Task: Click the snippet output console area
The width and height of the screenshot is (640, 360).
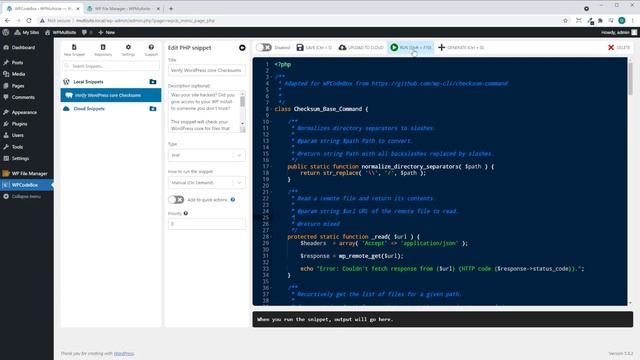Action: point(442,319)
